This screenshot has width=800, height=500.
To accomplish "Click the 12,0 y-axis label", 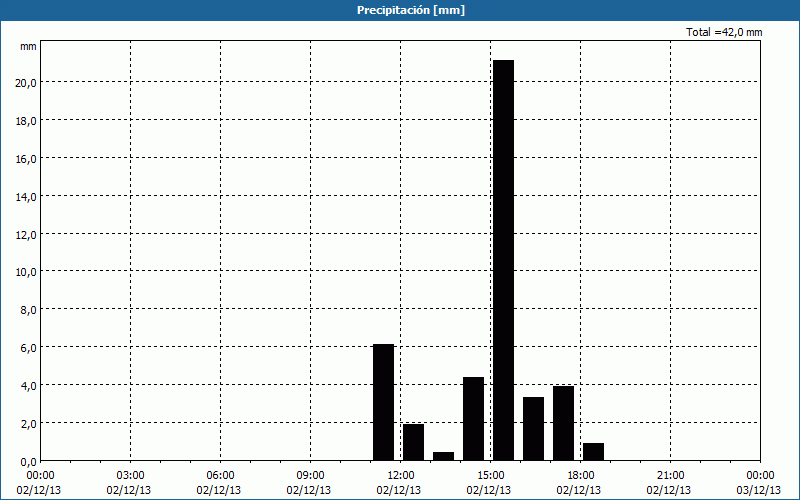I will point(26,235).
